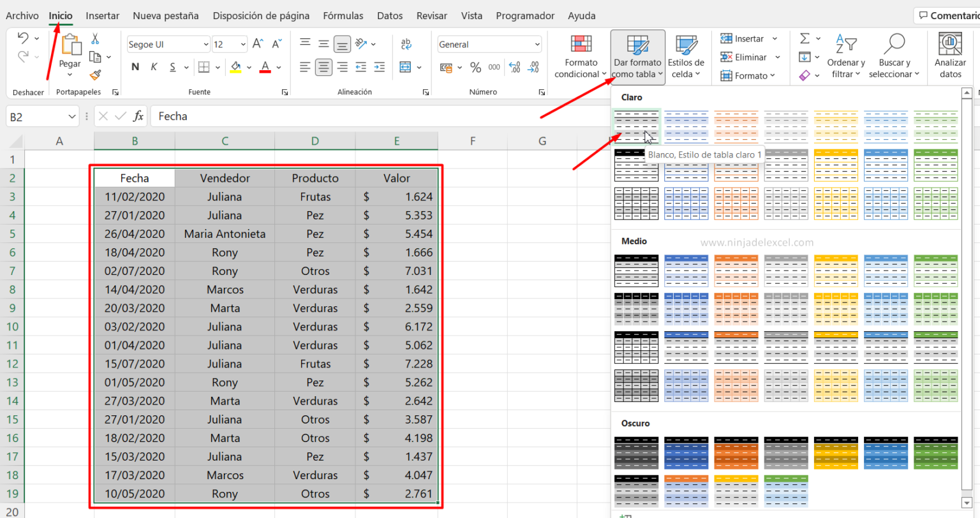The height and width of the screenshot is (518, 980).
Task: Open the Segoe UI font dropdown
Action: tap(205, 43)
